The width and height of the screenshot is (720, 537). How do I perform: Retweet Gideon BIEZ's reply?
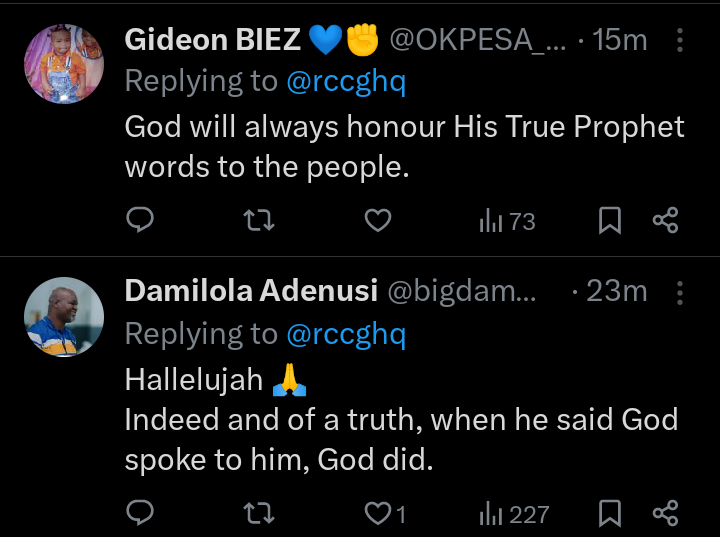click(x=259, y=220)
